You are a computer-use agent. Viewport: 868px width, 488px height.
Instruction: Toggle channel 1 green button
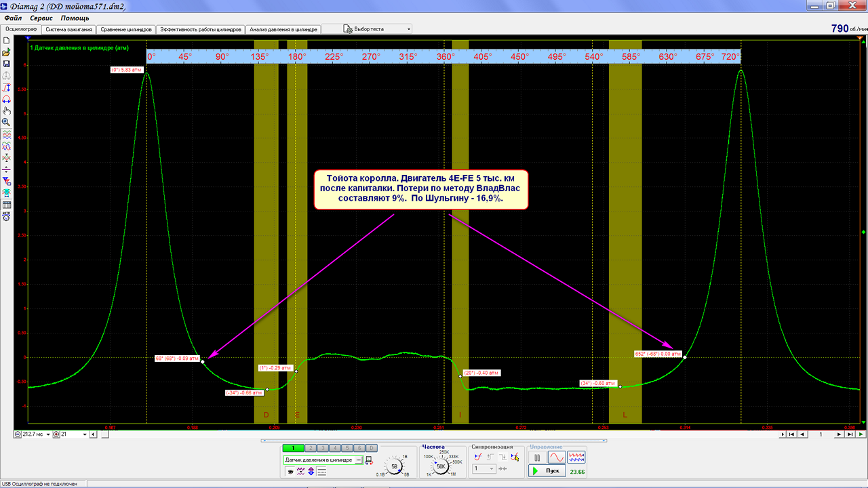tap(293, 448)
